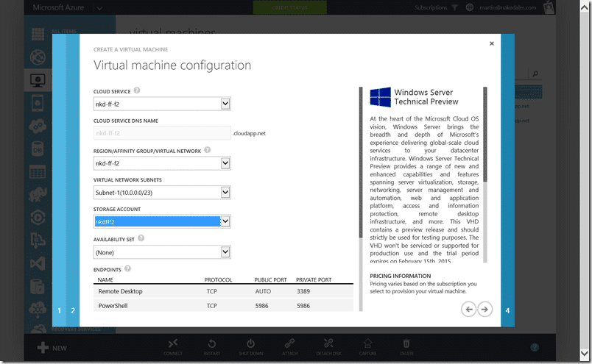Click the Protocol column header
The width and height of the screenshot is (592, 364).
[218, 280]
